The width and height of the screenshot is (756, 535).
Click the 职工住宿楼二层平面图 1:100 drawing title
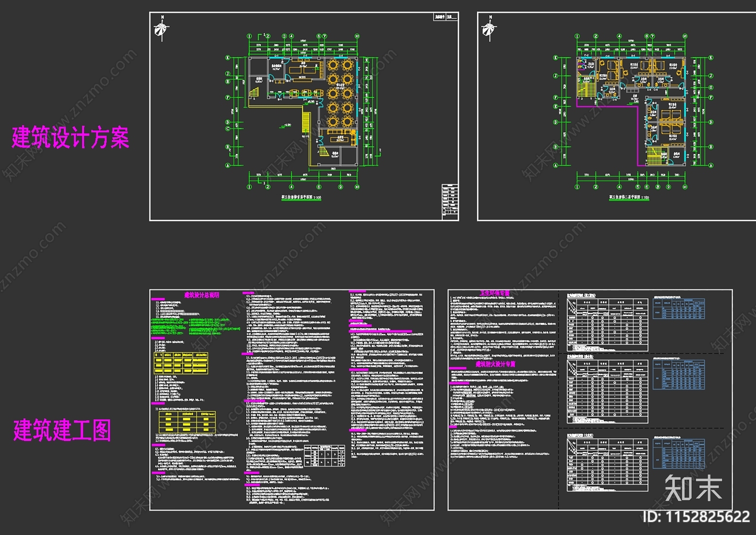click(x=629, y=197)
